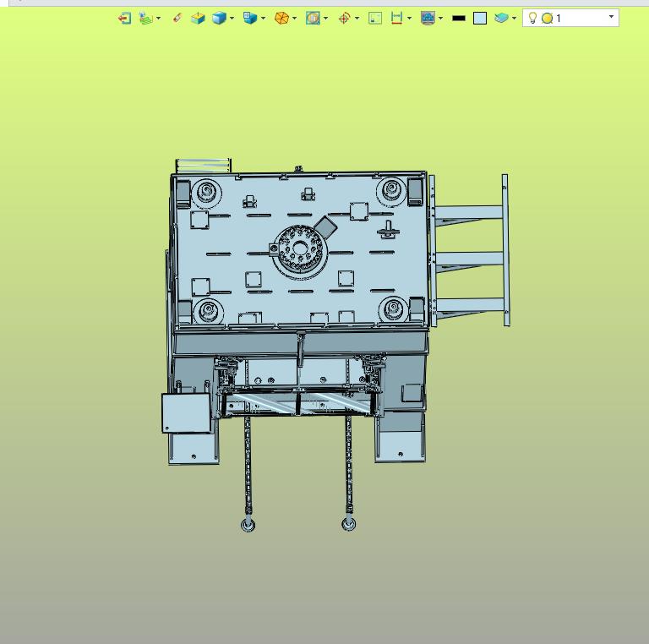Image resolution: width=649 pixels, height=644 pixels.
Task: Open the measure tool dropdown arrow
Action: coord(409,19)
